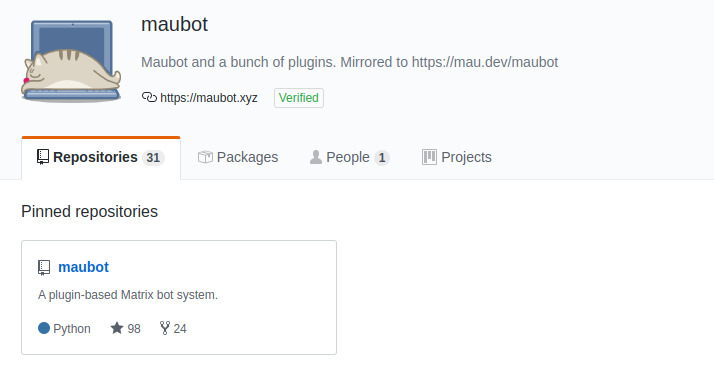Click the book icon in Repositories tab
This screenshot has height=381, width=714.
(x=43, y=157)
